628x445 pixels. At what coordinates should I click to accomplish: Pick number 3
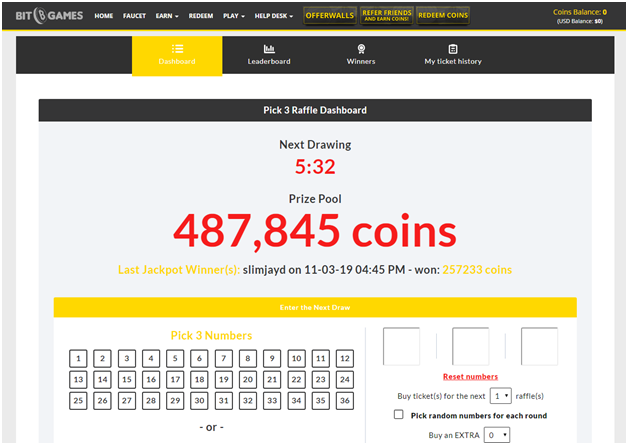(127, 358)
